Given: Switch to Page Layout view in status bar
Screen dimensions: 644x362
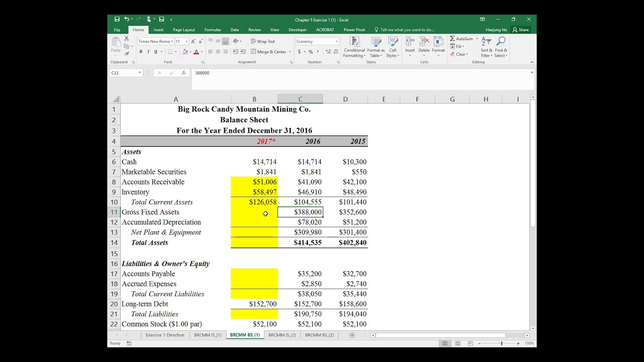Looking at the screenshot, I should [x=458, y=343].
